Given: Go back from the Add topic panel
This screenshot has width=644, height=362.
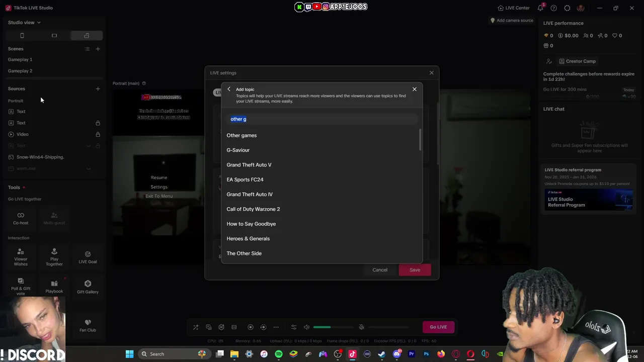Looking at the screenshot, I should coord(229,89).
